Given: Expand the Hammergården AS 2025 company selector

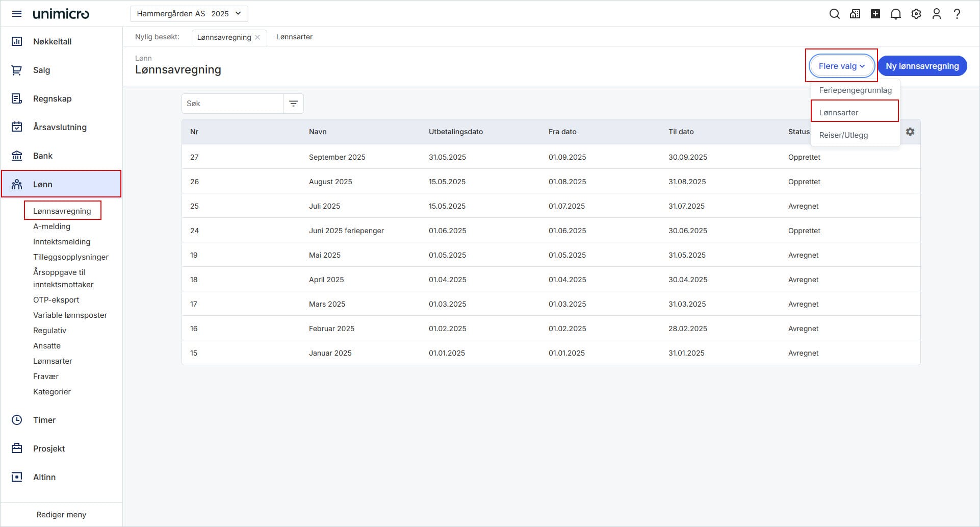Looking at the screenshot, I should point(189,14).
